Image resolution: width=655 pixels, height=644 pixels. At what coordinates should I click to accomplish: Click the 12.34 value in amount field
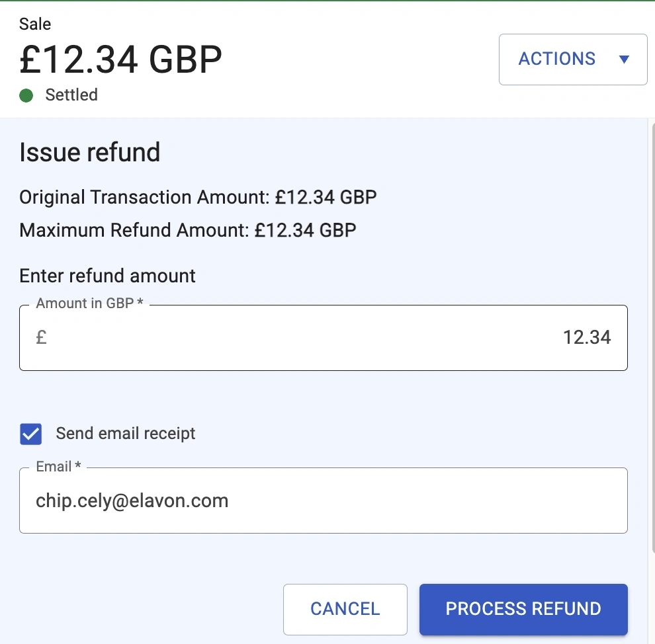point(586,338)
